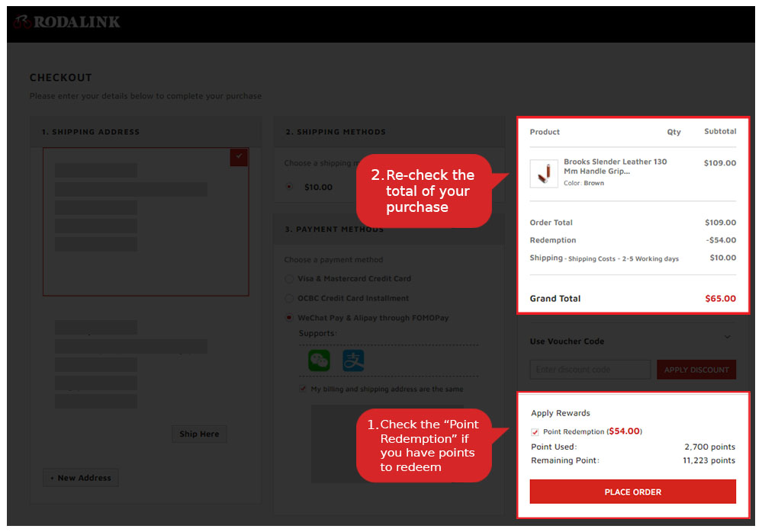Select OCBC Credit Card Installment option
Viewport: 762px width, 532px height.
[x=289, y=299]
